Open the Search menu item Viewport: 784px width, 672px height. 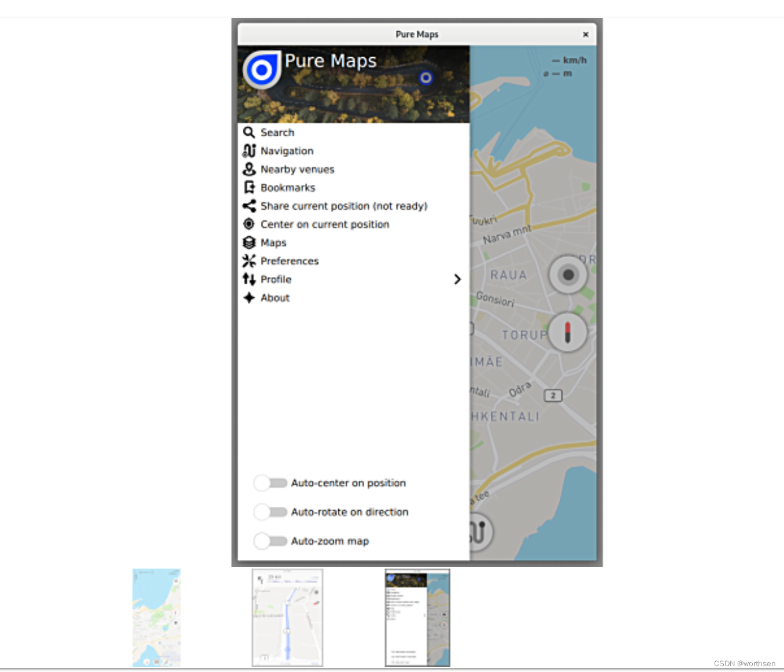point(353,132)
